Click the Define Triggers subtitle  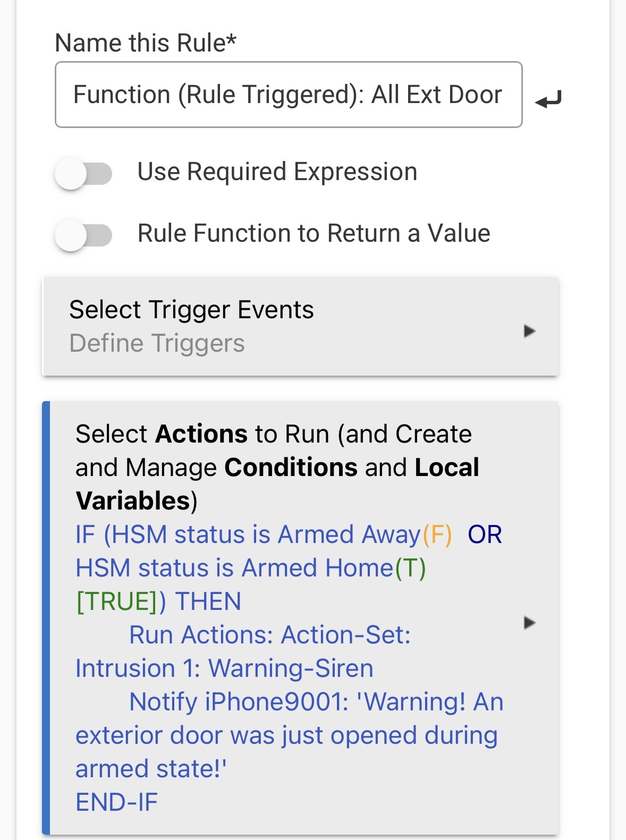click(157, 343)
